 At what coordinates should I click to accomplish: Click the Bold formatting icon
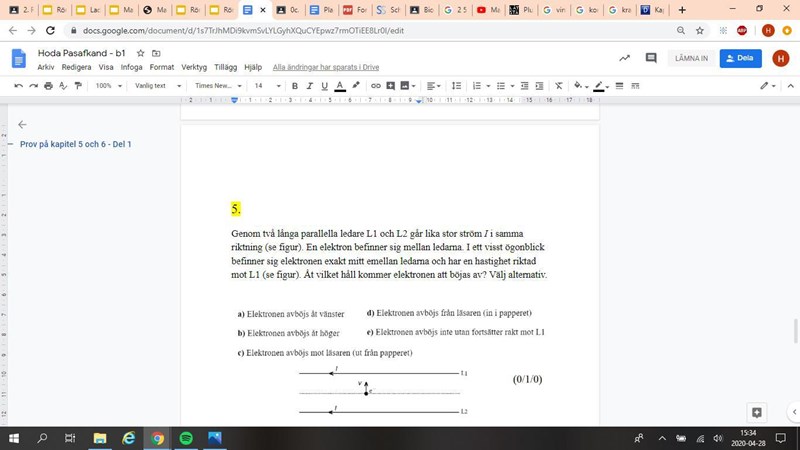point(295,86)
